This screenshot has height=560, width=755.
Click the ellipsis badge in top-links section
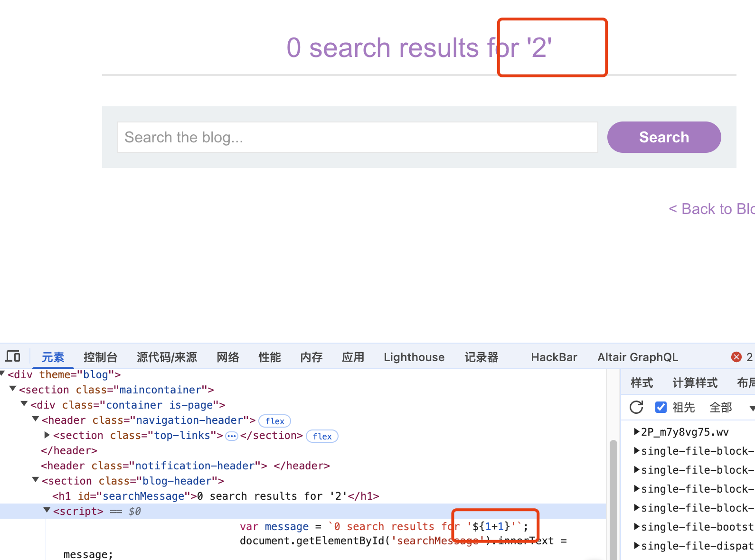coord(231,436)
